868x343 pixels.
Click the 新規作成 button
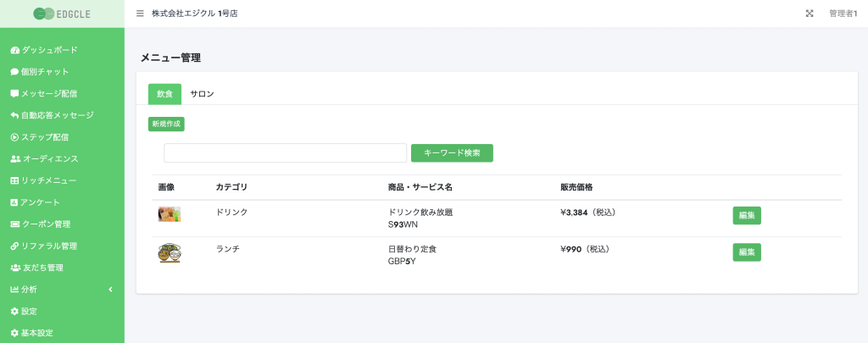coord(166,124)
